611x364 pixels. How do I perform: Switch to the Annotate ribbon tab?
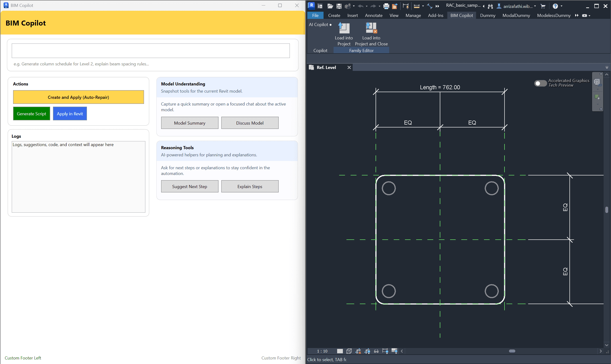point(374,16)
